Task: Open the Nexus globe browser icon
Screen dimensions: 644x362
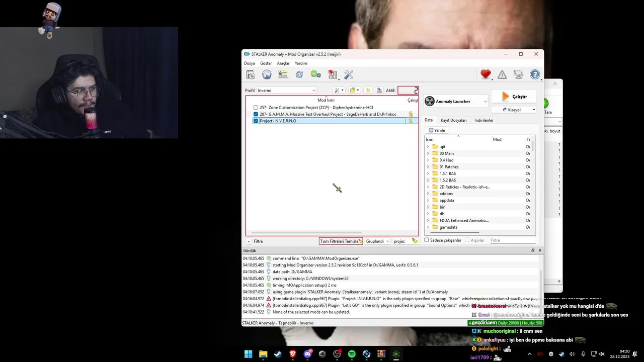Action: (267, 74)
